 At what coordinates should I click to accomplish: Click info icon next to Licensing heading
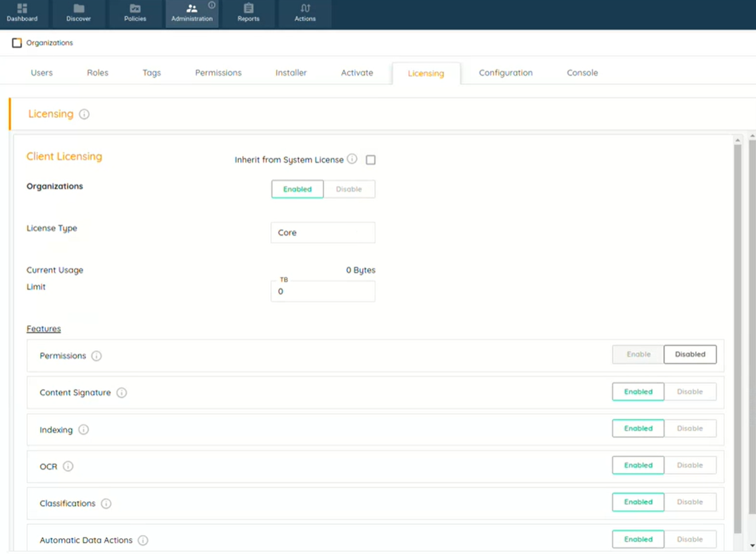pyautogui.click(x=84, y=114)
